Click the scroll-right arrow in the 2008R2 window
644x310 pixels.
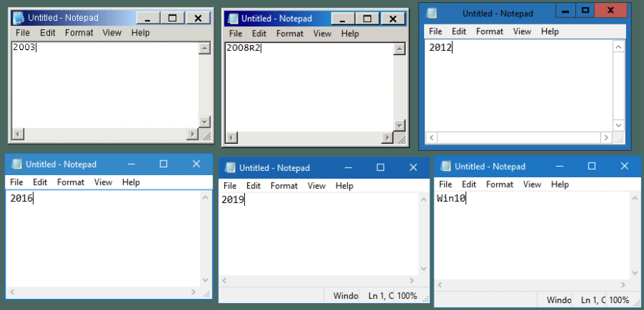click(387, 138)
